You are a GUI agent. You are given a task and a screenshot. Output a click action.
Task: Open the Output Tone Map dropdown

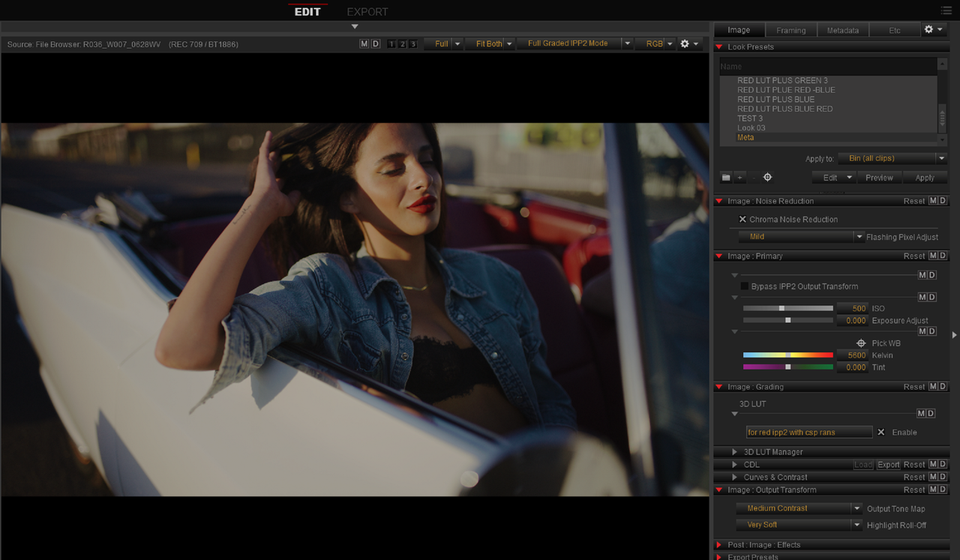(856, 508)
